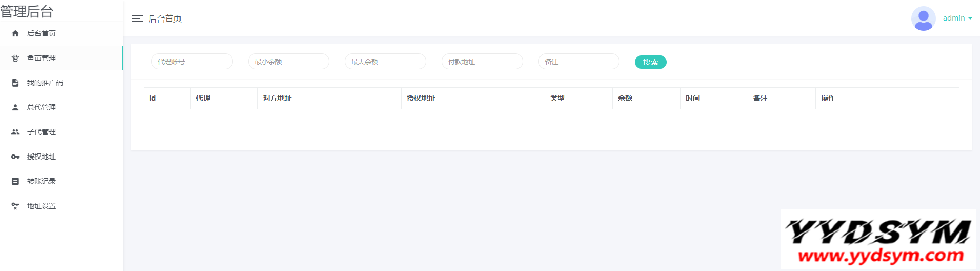Click the icon beside 地址设置
The height and width of the screenshot is (271, 980).
tap(15, 206)
